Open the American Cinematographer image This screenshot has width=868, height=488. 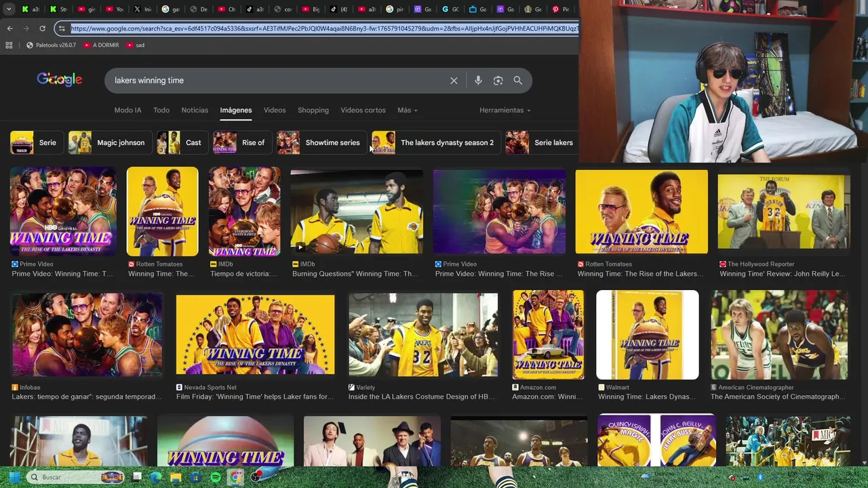pos(779,334)
